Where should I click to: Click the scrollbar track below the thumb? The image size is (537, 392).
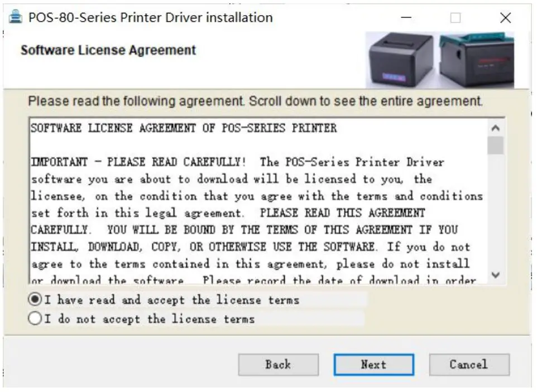pyautogui.click(x=496, y=211)
